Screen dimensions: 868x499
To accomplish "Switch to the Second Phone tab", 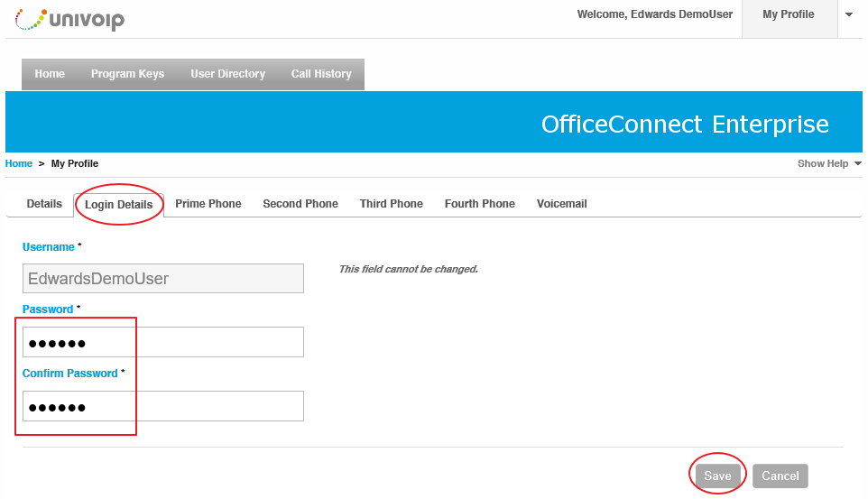I will [x=300, y=204].
